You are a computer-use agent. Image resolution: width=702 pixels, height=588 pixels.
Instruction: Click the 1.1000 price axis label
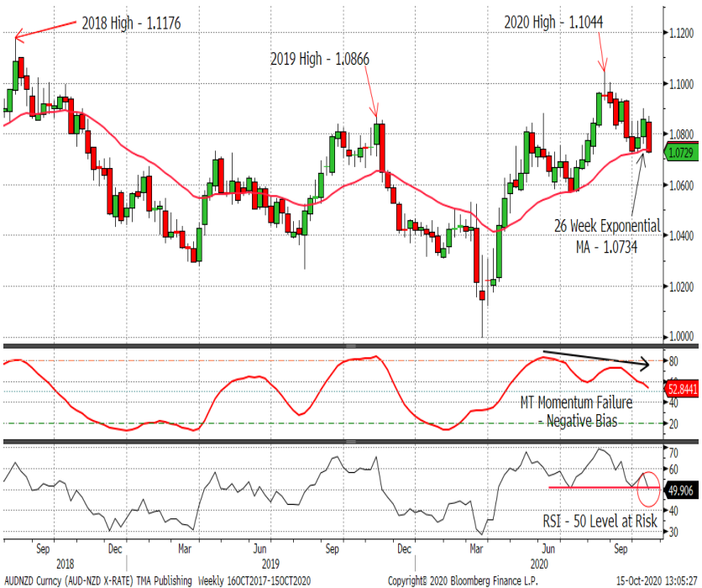point(681,84)
